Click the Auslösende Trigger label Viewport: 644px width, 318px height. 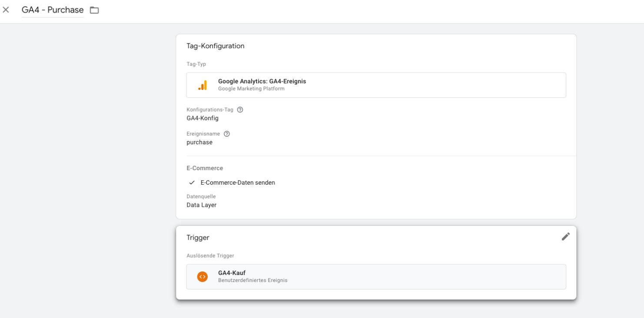tap(210, 255)
